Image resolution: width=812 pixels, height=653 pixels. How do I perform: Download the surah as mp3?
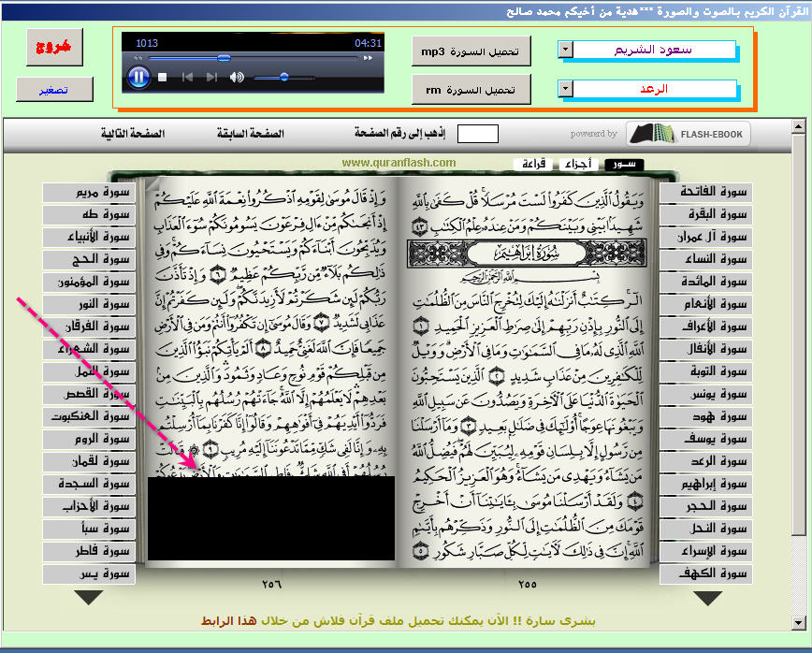pyautogui.click(x=471, y=51)
